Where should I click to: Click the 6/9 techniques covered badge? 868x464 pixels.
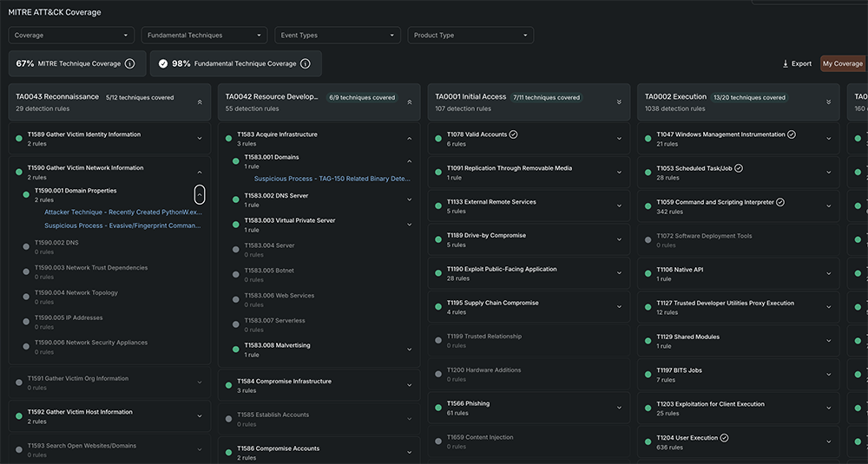pos(362,97)
